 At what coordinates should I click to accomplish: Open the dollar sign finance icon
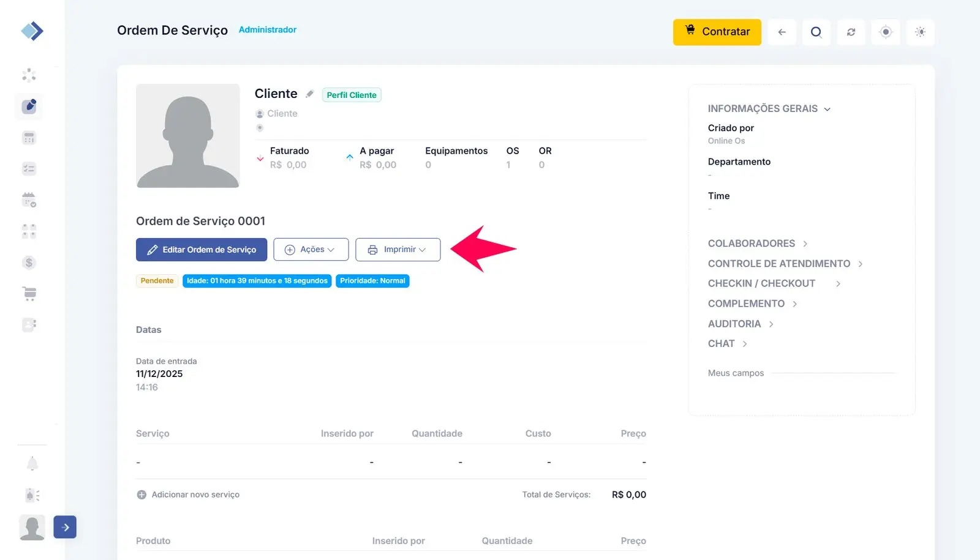click(29, 263)
